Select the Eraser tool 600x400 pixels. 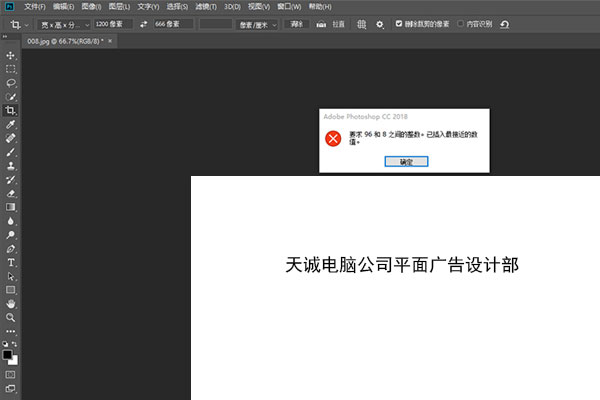(x=11, y=193)
